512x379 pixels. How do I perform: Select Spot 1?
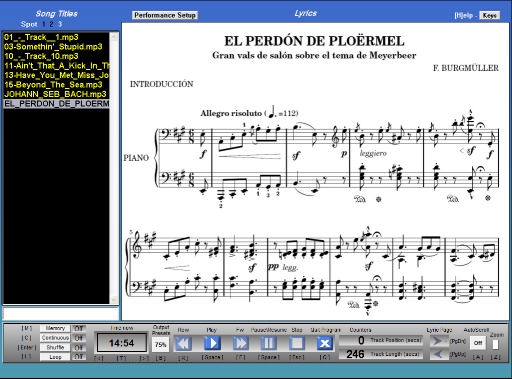click(44, 24)
